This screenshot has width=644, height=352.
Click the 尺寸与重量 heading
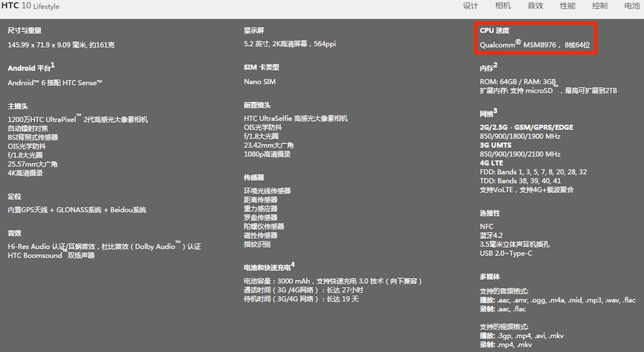pyautogui.click(x=24, y=30)
